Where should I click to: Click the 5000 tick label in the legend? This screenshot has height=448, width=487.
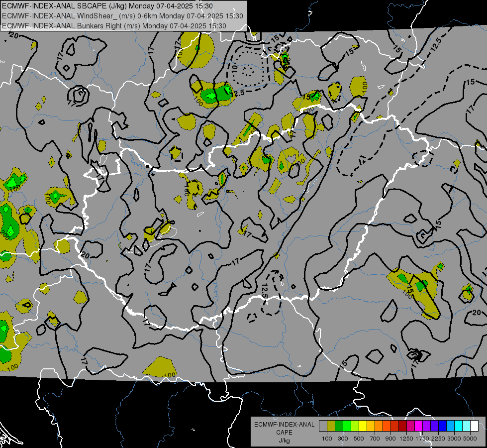tap(470, 439)
